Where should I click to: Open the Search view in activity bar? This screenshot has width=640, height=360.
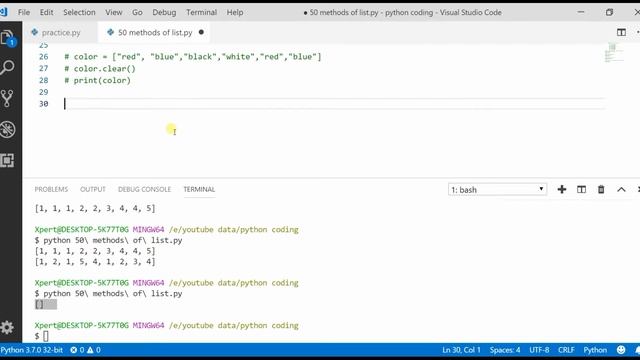coord(7,67)
